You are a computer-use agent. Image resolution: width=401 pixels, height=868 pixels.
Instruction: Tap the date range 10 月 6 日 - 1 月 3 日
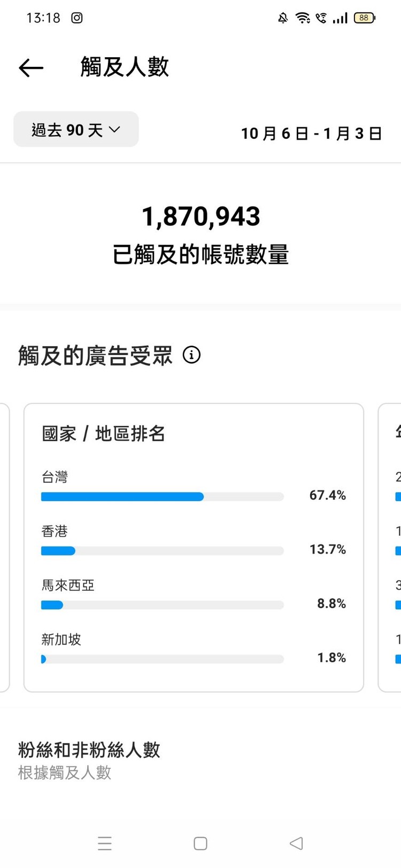point(312,134)
